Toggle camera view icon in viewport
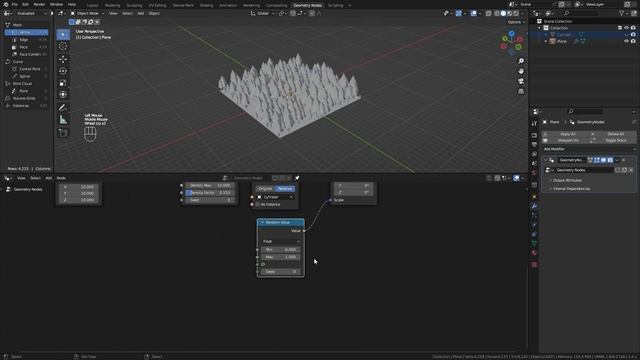640x360 pixels. coord(521,82)
